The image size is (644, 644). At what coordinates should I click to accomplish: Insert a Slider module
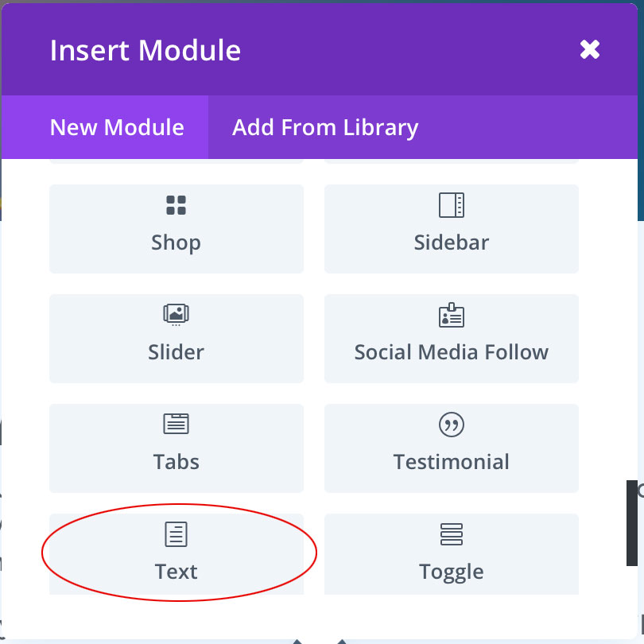point(176,339)
